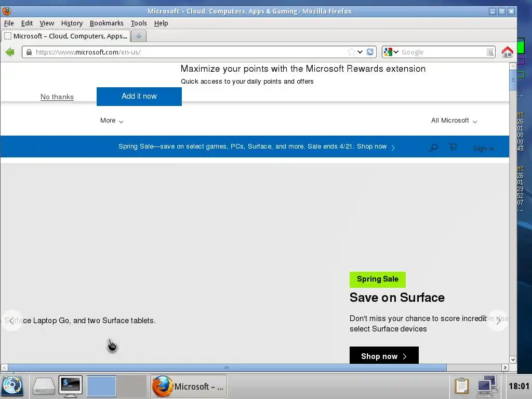The height and width of the screenshot is (399, 532).
Task: Click the Sign in link
Action: pos(484,148)
